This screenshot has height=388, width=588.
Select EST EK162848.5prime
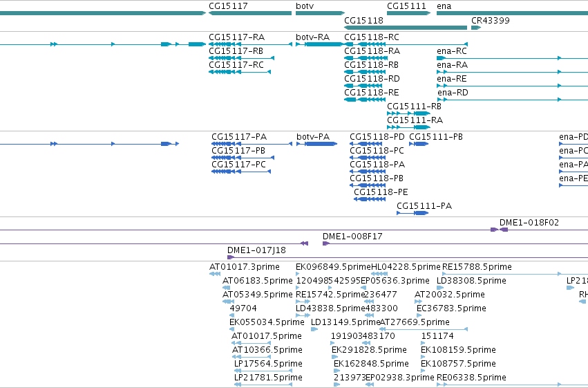point(371,364)
